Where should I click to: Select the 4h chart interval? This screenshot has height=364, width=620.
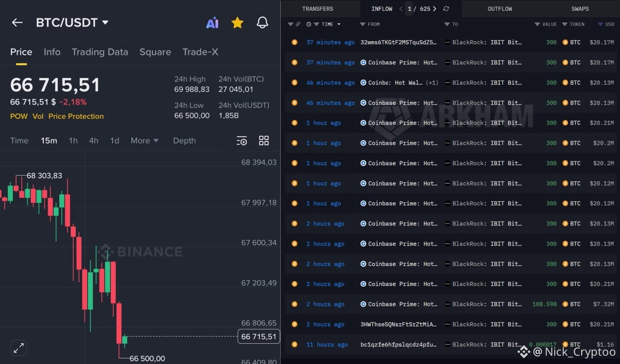pos(94,141)
